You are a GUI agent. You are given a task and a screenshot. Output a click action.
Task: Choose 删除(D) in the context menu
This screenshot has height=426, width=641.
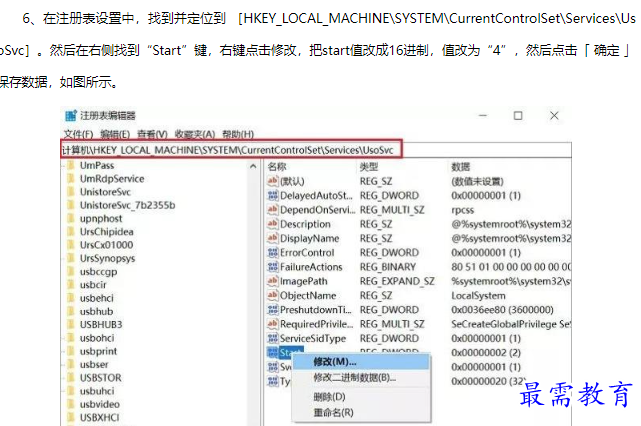(x=361, y=397)
